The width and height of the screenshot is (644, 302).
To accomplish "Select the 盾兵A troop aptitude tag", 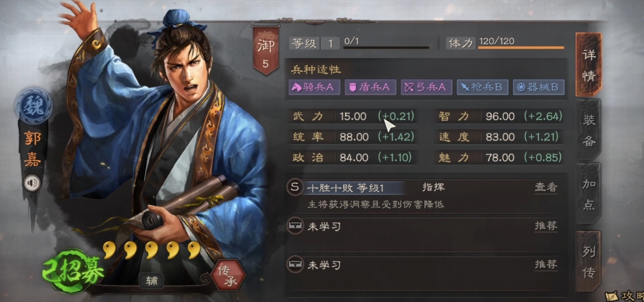I will tap(370, 87).
